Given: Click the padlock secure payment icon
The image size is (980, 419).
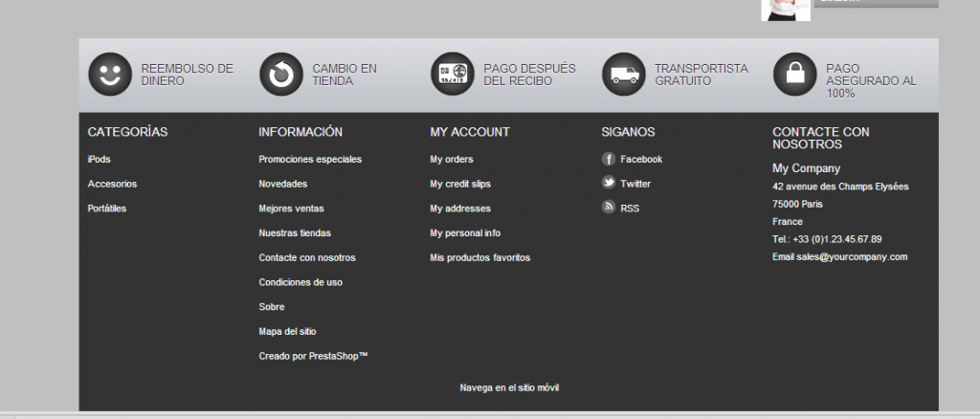Looking at the screenshot, I should pyautogui.click(x=794, y=75).
